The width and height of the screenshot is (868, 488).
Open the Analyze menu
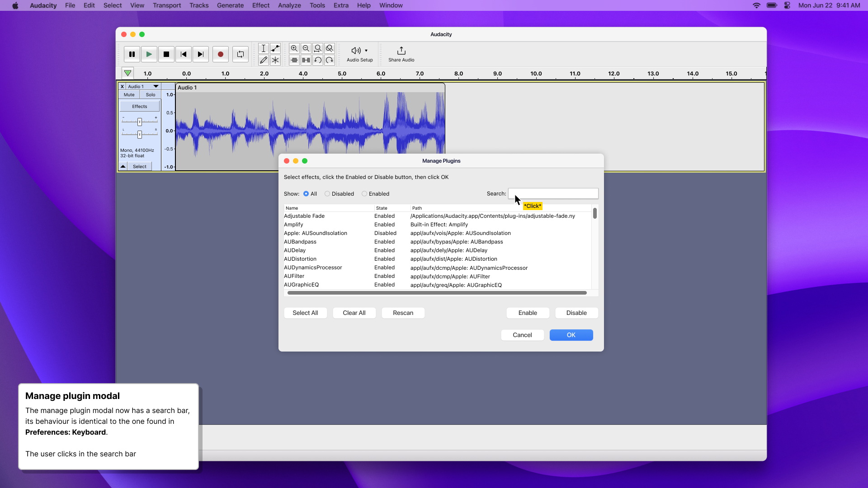pyautogui.click(x=289, y=5)
